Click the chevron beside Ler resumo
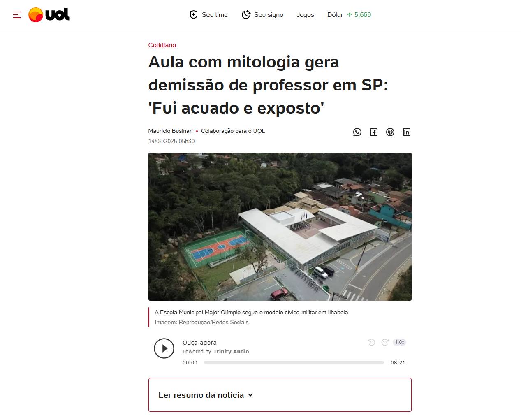Viewport: 521px width, 420px height. [250, 395]
